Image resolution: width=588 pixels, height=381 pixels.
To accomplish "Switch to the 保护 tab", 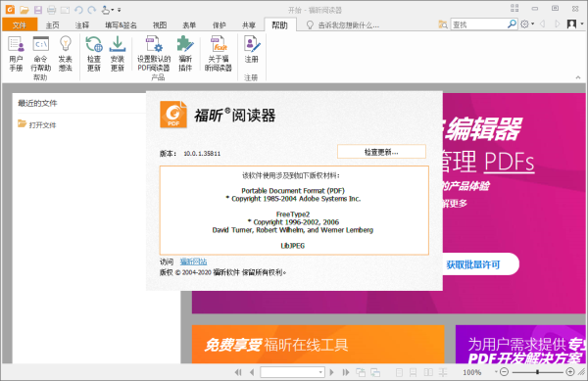I will point(219,25).
